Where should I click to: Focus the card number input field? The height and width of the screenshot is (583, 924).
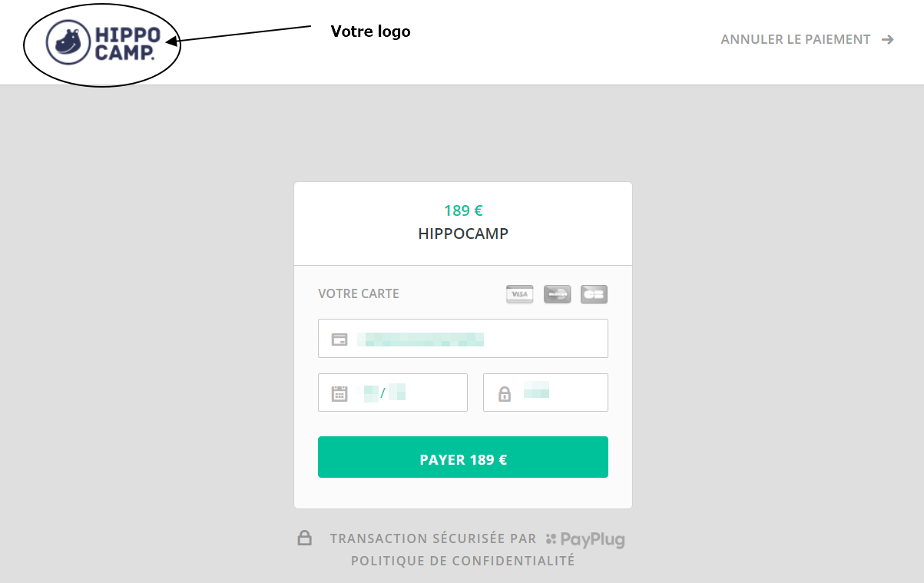click(476, 339)
